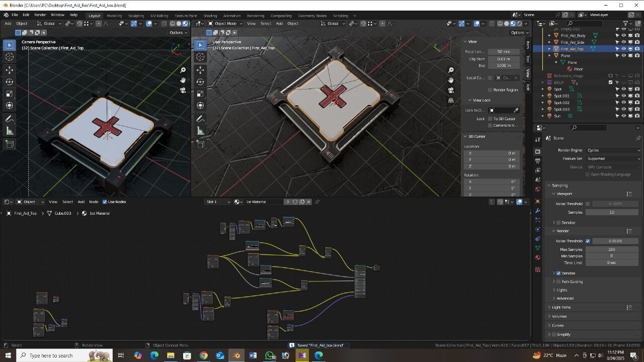Screen dimensions: 644x362
Task: Open the Render properties tab icon
Action: click(538, 151)
